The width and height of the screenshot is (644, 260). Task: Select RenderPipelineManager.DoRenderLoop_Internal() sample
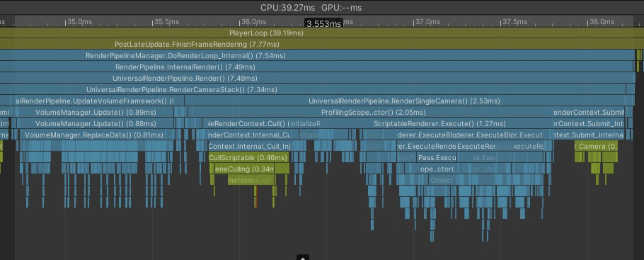coord(317,55)
